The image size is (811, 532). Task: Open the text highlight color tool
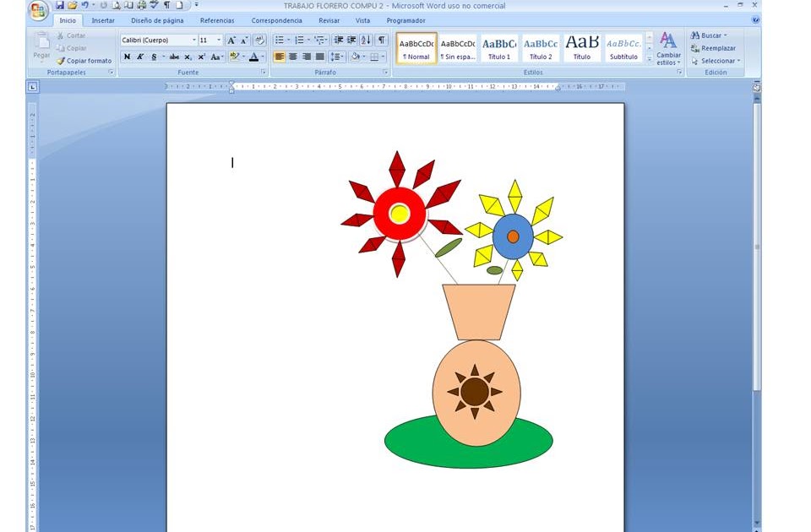coord(234,57)
